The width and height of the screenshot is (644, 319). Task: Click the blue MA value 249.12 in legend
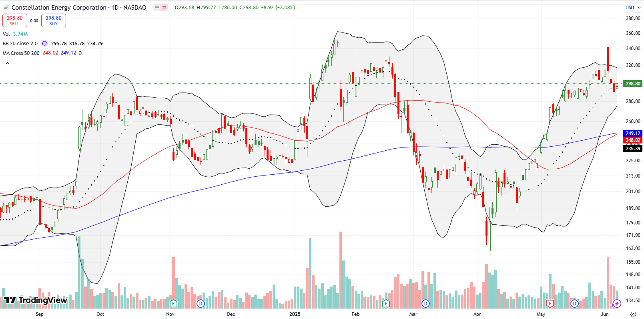(68, 53)
